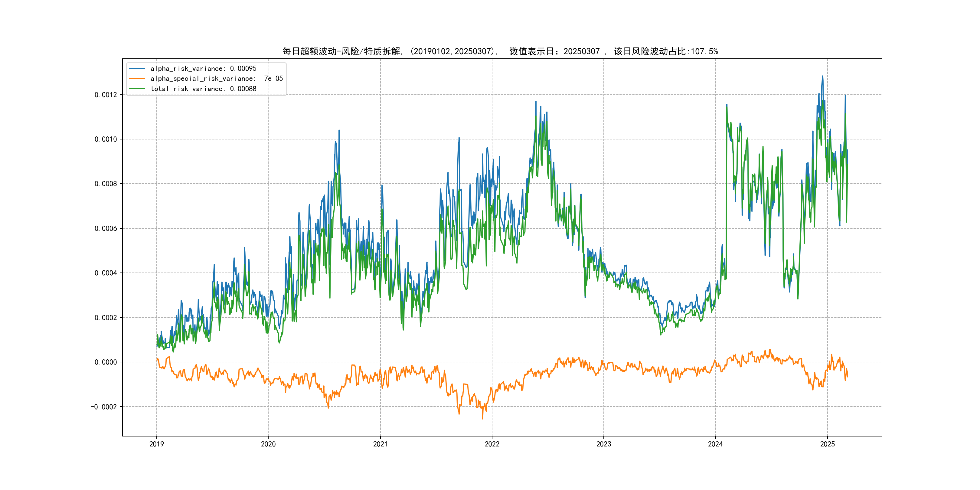Select the total_risk_variance: 0.00088 legend label
980x490 pixels.
click(203, 89)
